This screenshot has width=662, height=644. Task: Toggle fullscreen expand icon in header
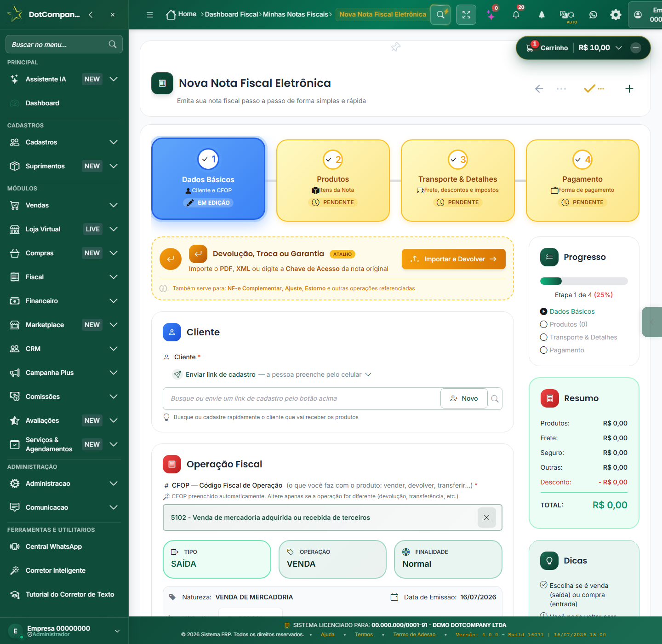pyautogui.click(x=466, y=15)
